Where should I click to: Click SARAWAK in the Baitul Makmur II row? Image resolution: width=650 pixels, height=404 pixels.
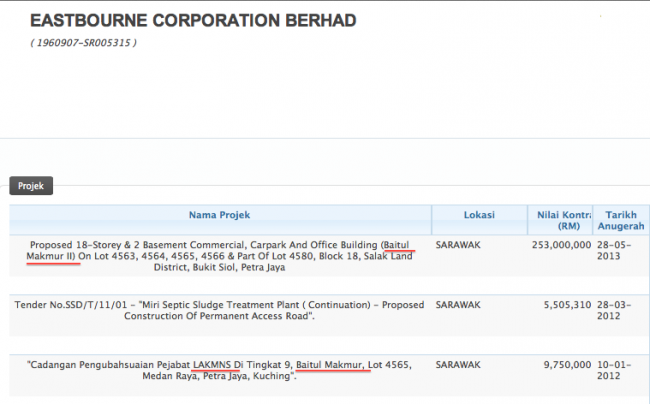[458, 245]
